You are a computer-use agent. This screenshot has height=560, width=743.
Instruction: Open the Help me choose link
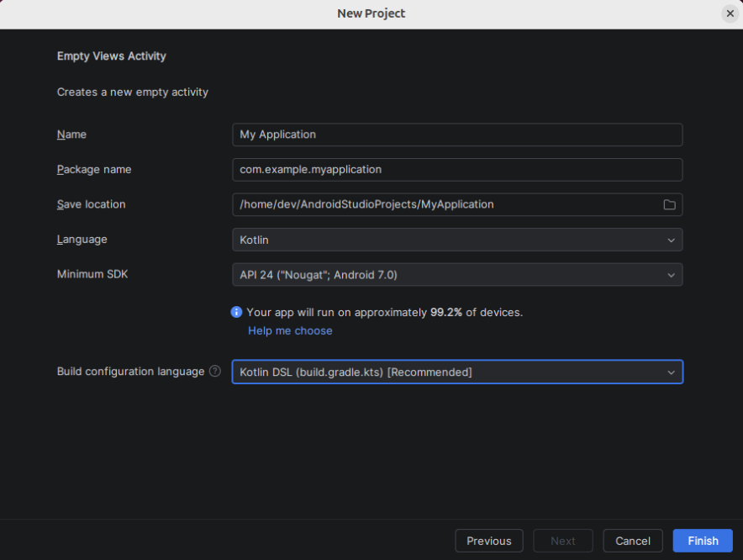[x=290, y=330]
